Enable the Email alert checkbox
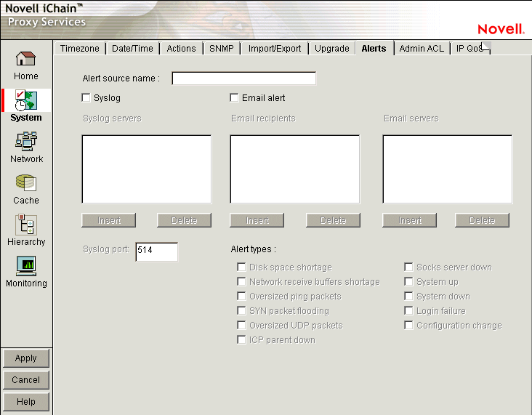 point(234,97)
